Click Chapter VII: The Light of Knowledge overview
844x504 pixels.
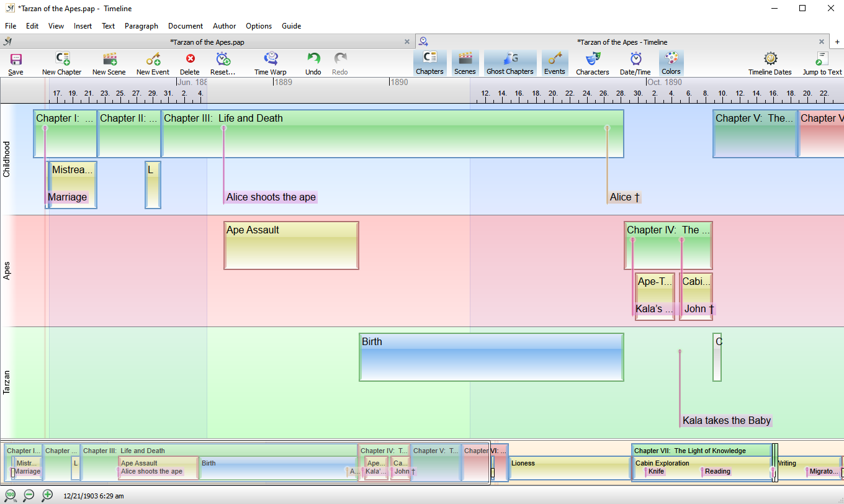coord(701,451)
